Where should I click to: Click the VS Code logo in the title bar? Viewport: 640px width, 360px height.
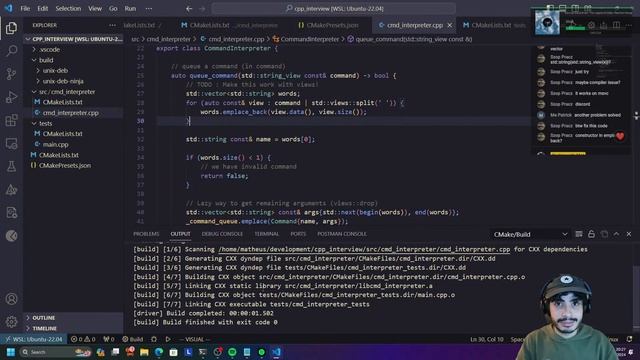tap(9, 8)
